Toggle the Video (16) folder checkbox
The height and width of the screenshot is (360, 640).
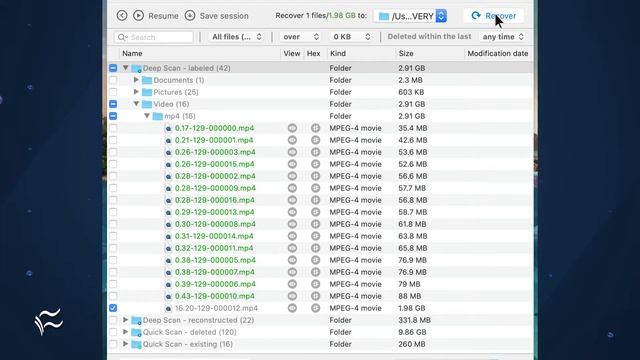coord(113,104)
